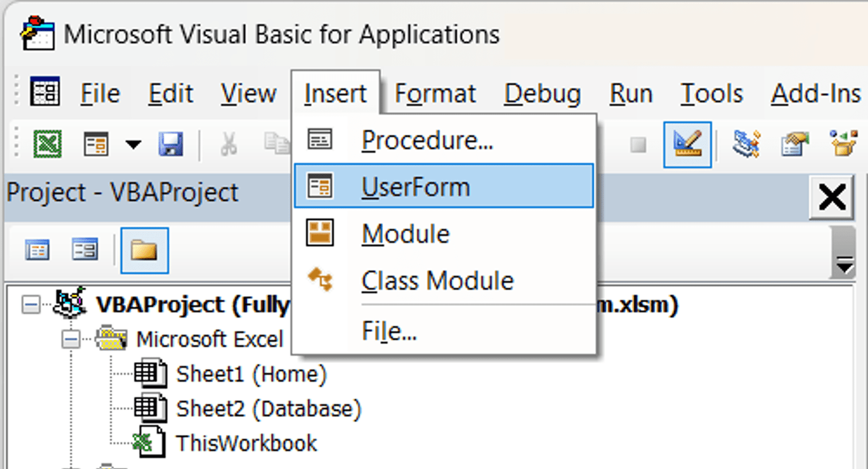Viewport: 868px width, 469px height.
Task: Open Properties Window toolbar icon
Action: coord(794,144)
